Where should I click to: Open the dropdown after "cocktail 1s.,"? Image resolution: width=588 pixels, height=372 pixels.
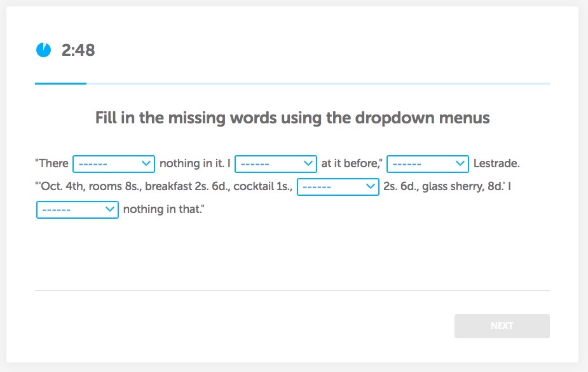pos(338,187)
